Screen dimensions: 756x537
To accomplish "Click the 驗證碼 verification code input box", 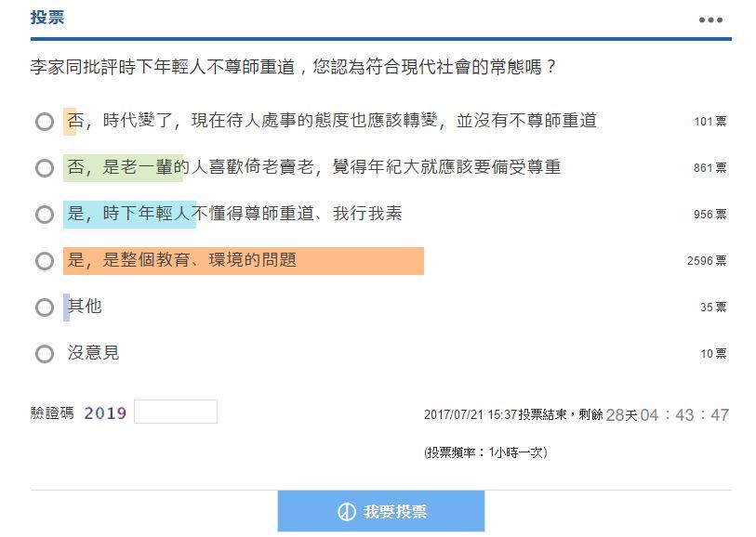I will pyautogui.click(x=176, y=412).
